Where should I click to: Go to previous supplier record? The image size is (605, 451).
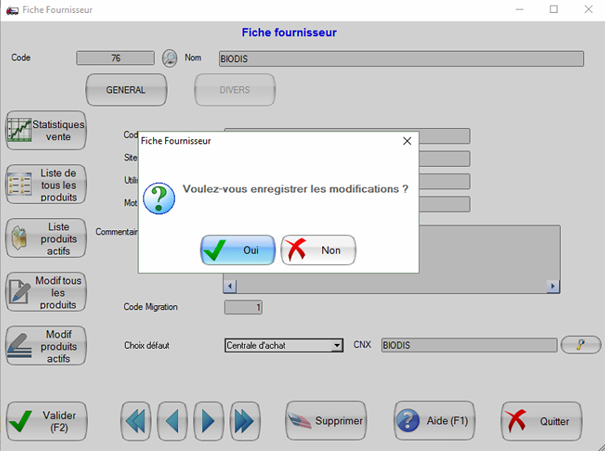click(171, 421)
